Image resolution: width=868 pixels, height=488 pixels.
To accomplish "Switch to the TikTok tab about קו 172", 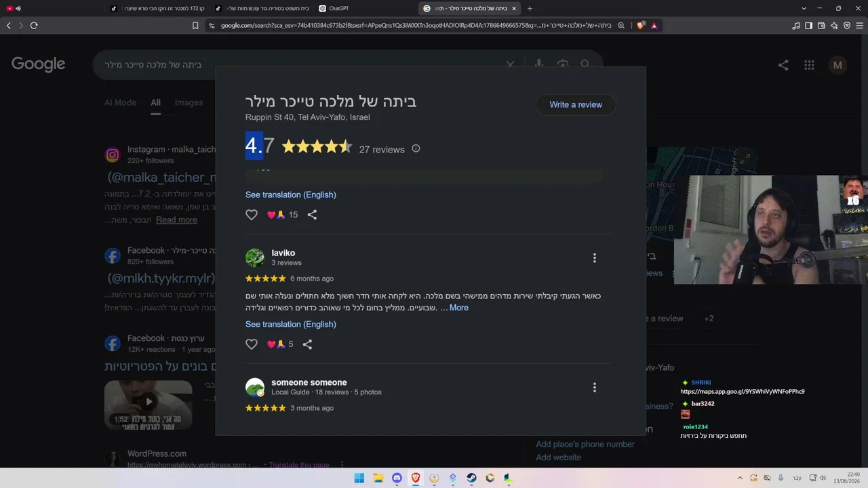I will pos(159,9).
